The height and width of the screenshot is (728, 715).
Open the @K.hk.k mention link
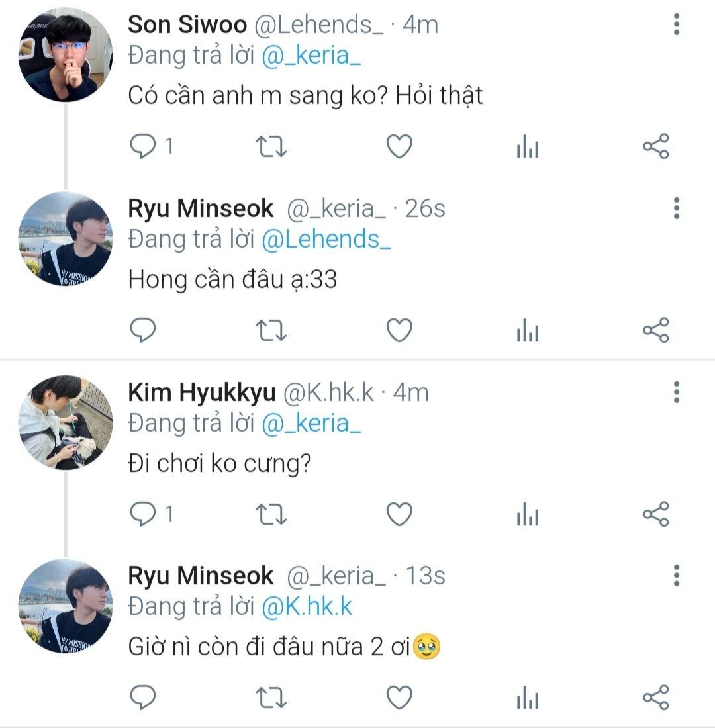[x=307, y=607]
